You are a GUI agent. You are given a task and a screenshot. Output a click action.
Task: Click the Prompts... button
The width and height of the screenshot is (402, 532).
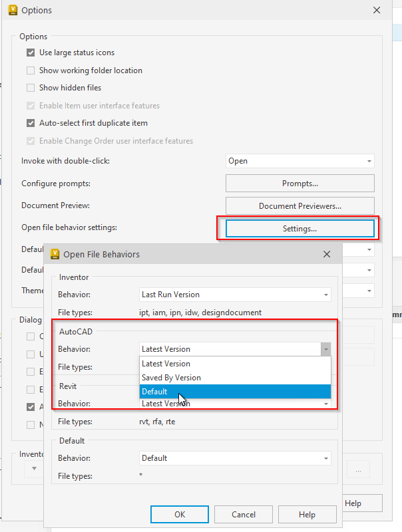pyautogui.click(x=300, y=183)
